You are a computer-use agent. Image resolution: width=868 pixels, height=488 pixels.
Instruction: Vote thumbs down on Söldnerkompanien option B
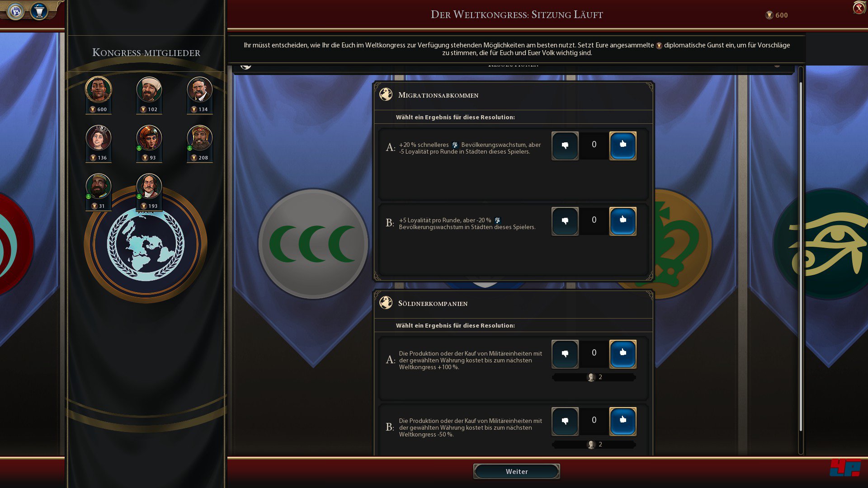click(565, 421)
